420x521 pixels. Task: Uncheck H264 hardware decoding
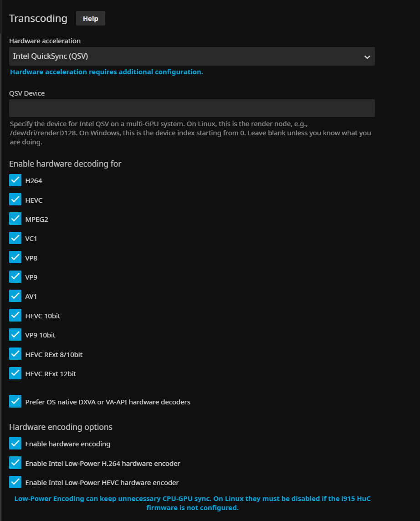[15, 180]
